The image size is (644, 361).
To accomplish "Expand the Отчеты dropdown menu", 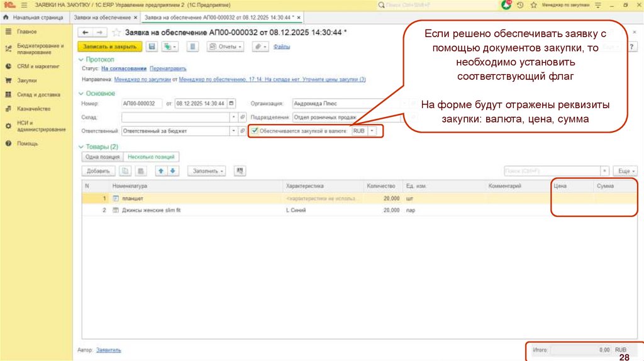I will 226,47.
